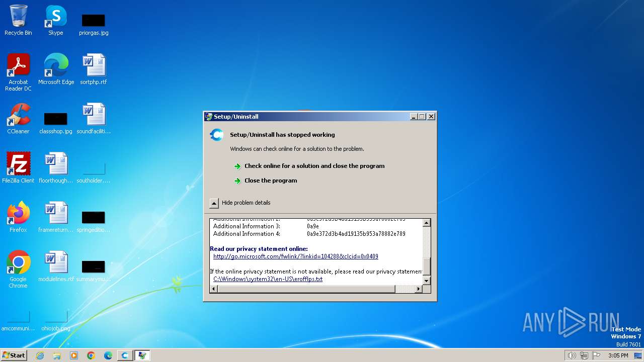Open the volume control tray icon
The height and width of the screenshot is (362, 644).
[572, 355]
